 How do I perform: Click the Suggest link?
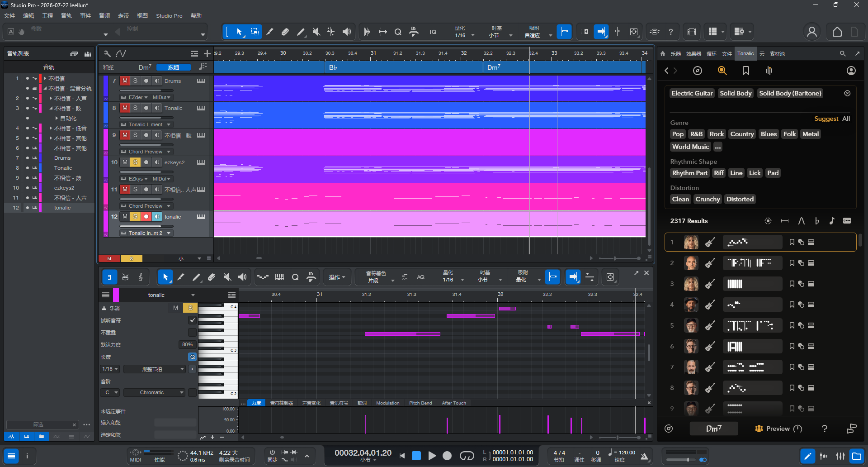point(826,119)
